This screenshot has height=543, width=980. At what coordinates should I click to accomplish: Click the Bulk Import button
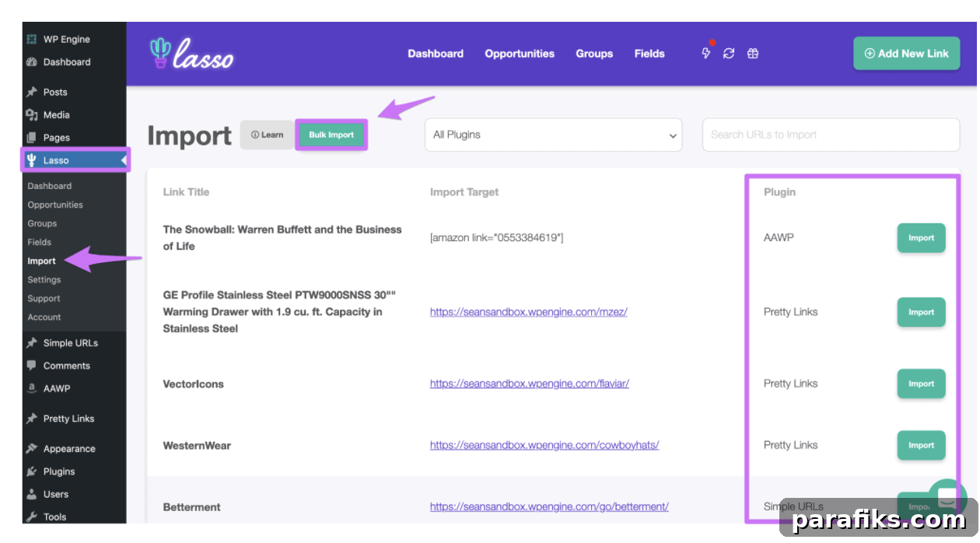[331, 135]
